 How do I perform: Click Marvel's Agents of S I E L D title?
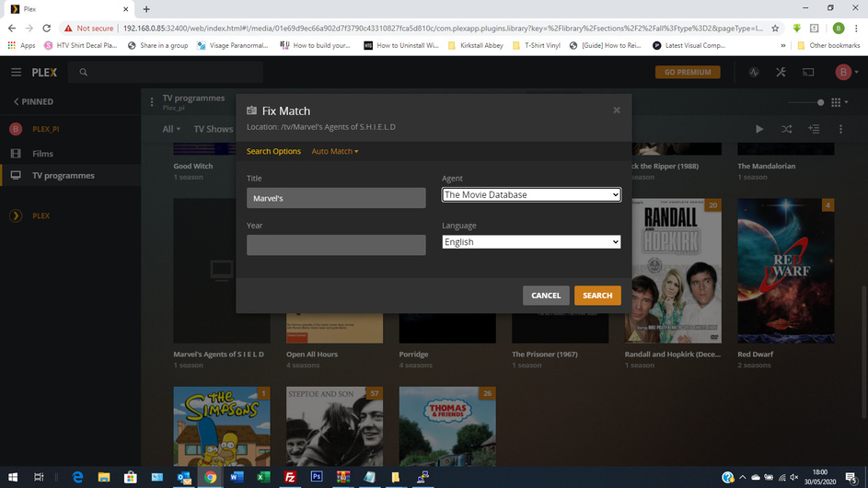[x=219, y=354]
